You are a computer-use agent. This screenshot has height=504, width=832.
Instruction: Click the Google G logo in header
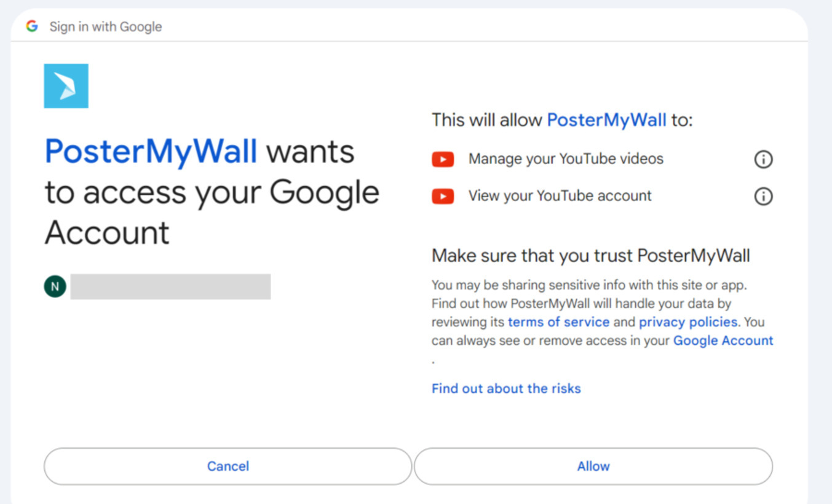pyautogui.click(x=32, y=26)
